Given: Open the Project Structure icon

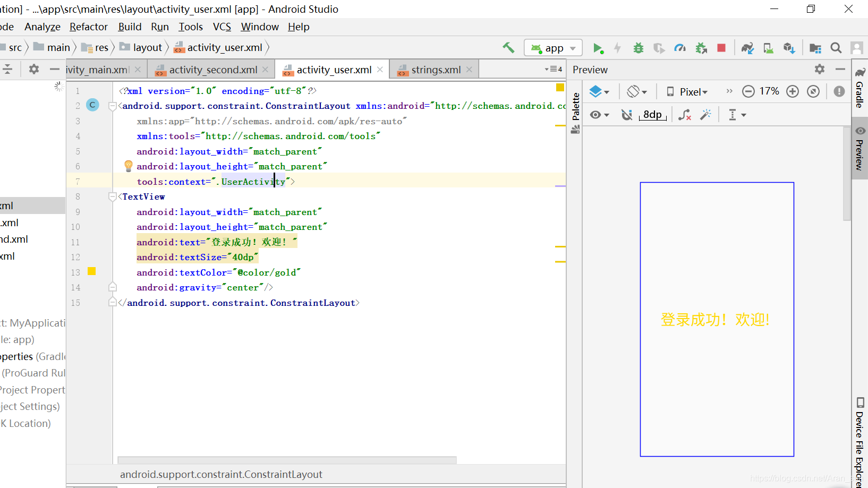Looking at the screenshot, I should click(815, 48).
